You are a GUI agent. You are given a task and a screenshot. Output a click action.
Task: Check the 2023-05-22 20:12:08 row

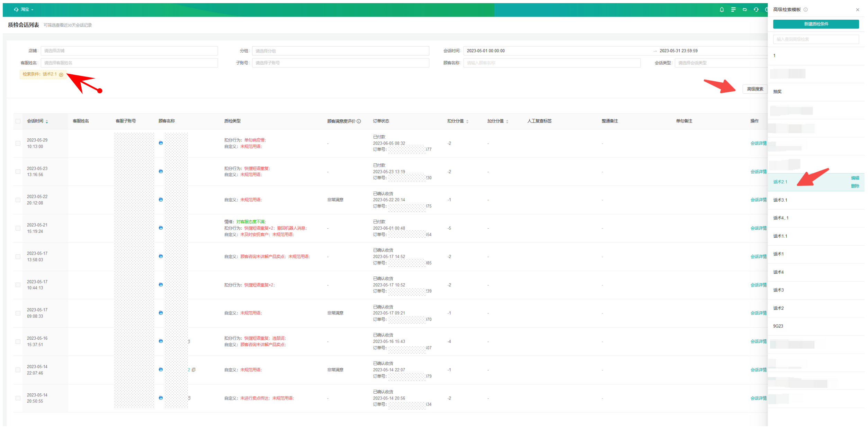[18, 200]
